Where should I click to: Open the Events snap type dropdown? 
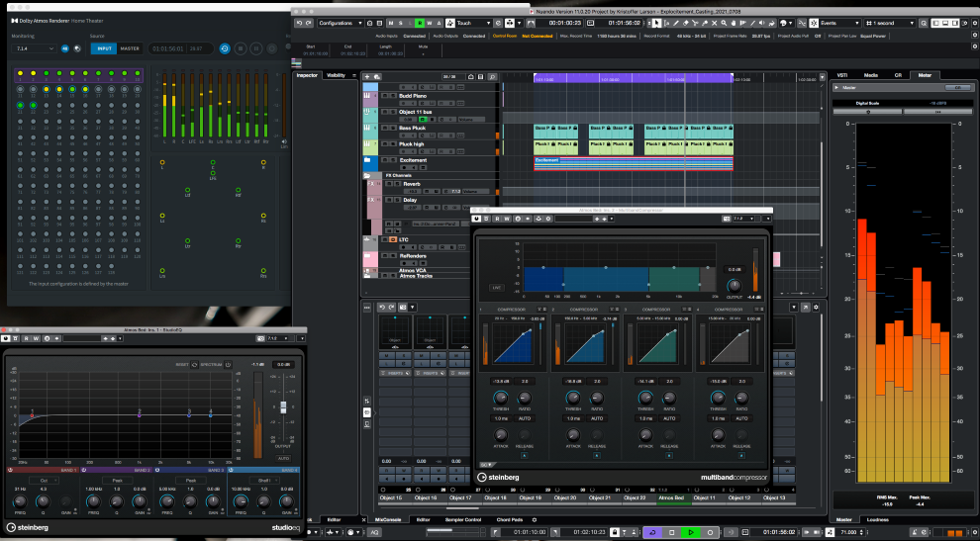click(x=840, y=23)
